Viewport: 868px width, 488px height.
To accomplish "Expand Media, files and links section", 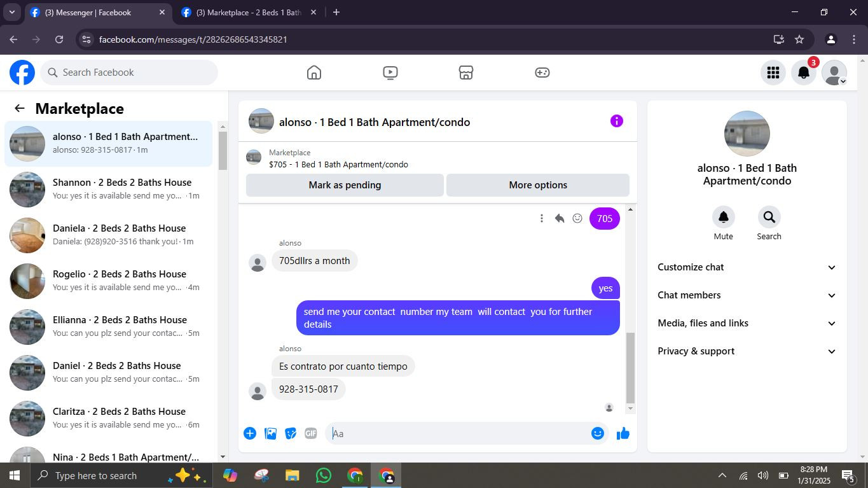I will click(747, 323).
